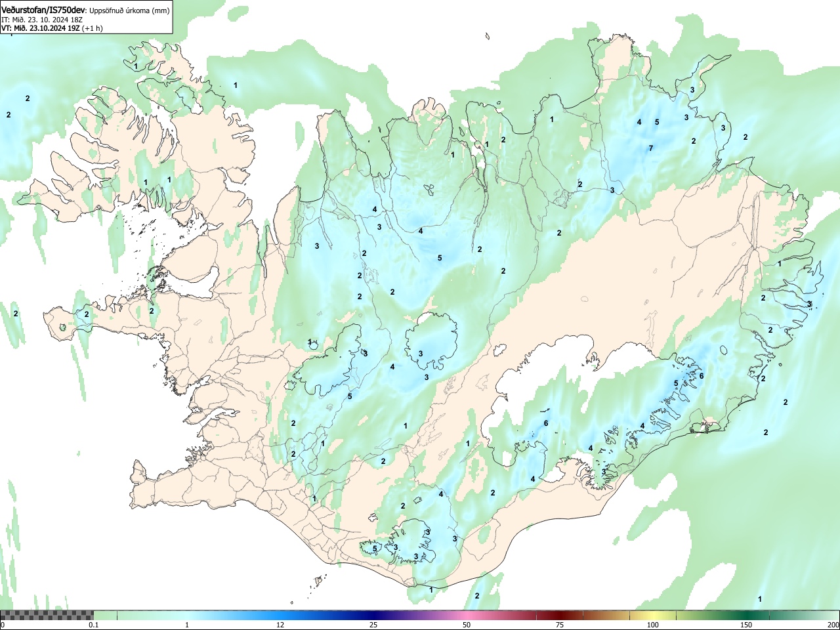Click the Veðurstofan/IS750dev title text
Image resolution: width=840 pixels, height=630 pixels.
tap(43, 9)
